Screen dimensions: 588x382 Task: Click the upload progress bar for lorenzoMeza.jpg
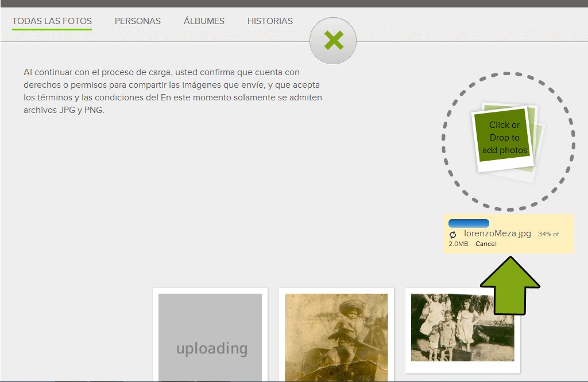469,223
